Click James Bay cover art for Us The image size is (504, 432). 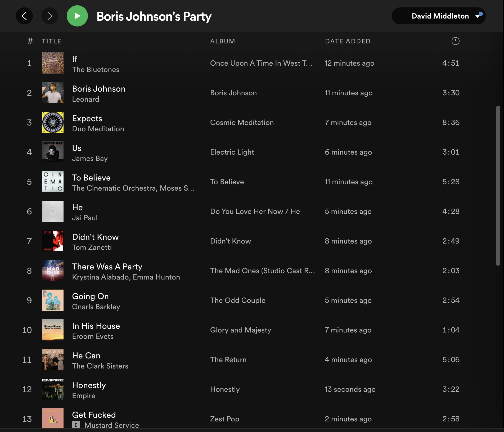coord(53,152)
